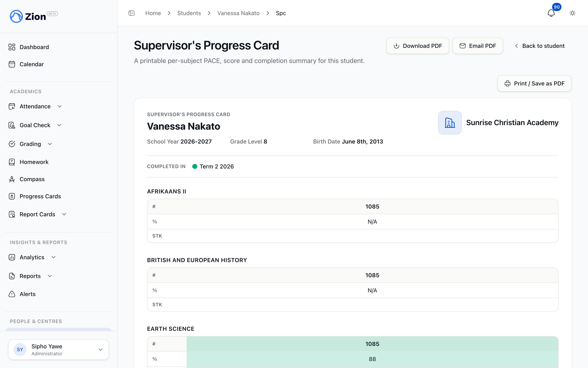Click the Attendance icon
The image size is (588, 368).
(x=12, y=106)
